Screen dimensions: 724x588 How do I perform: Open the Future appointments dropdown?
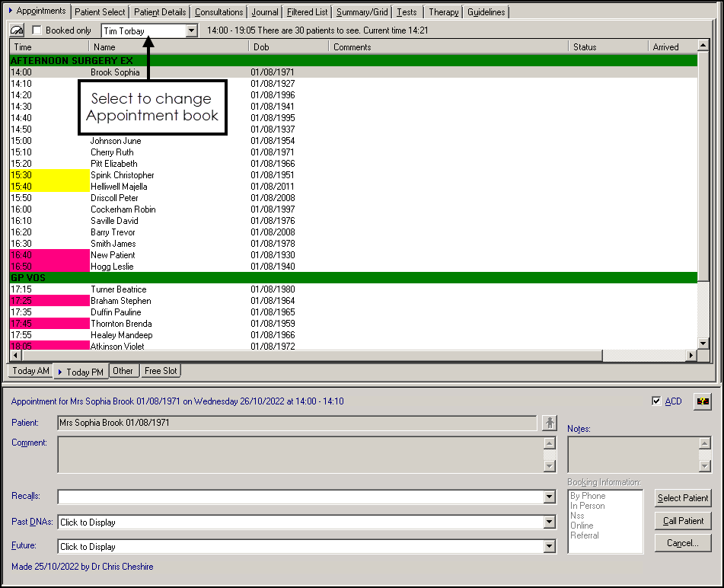(550, 547)
